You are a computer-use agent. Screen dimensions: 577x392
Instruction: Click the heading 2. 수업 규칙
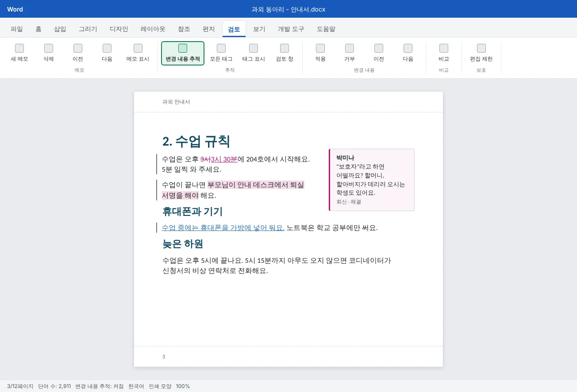[196, 141]
